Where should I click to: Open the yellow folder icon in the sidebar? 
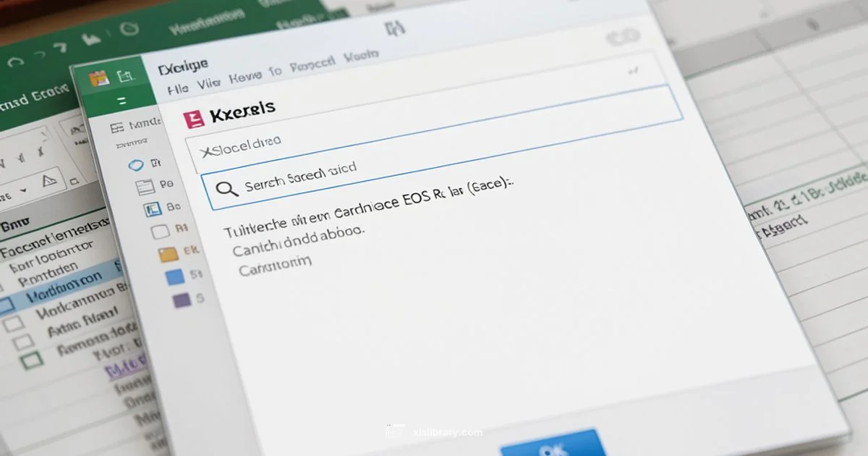169,253
